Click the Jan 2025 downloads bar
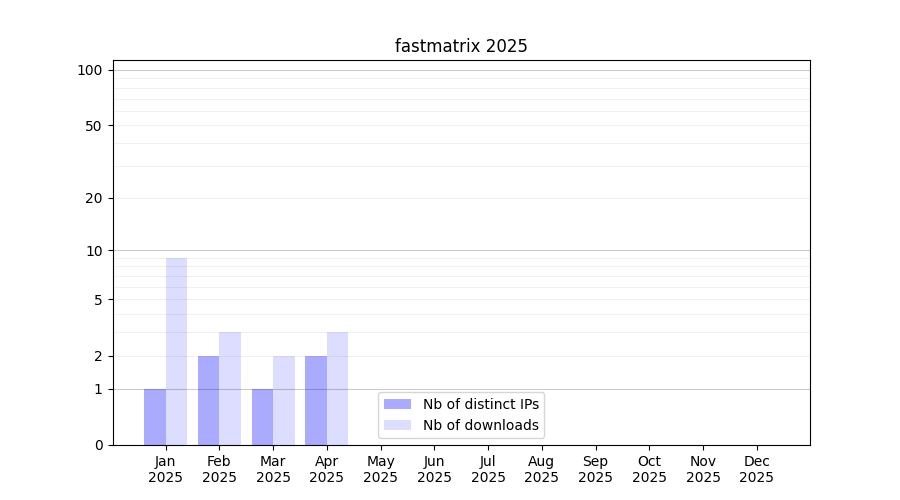Viewport: 900px width, 500px height. pos(176,351)
